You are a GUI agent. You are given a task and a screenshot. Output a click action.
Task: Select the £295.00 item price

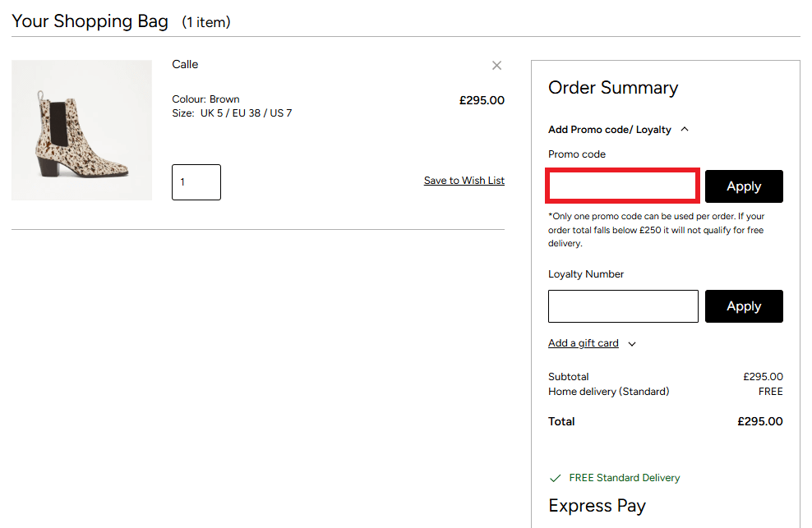481,99
